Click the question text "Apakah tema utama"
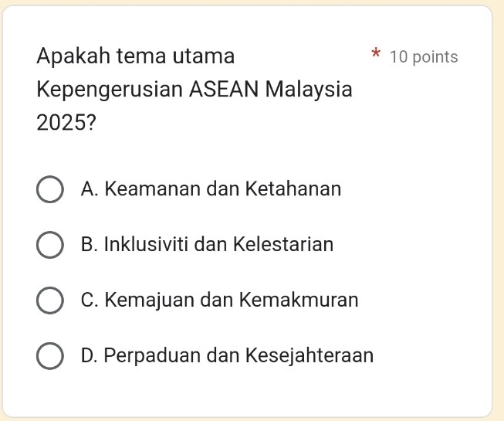Viewport: 504px width, 421px height. (137, 56)
